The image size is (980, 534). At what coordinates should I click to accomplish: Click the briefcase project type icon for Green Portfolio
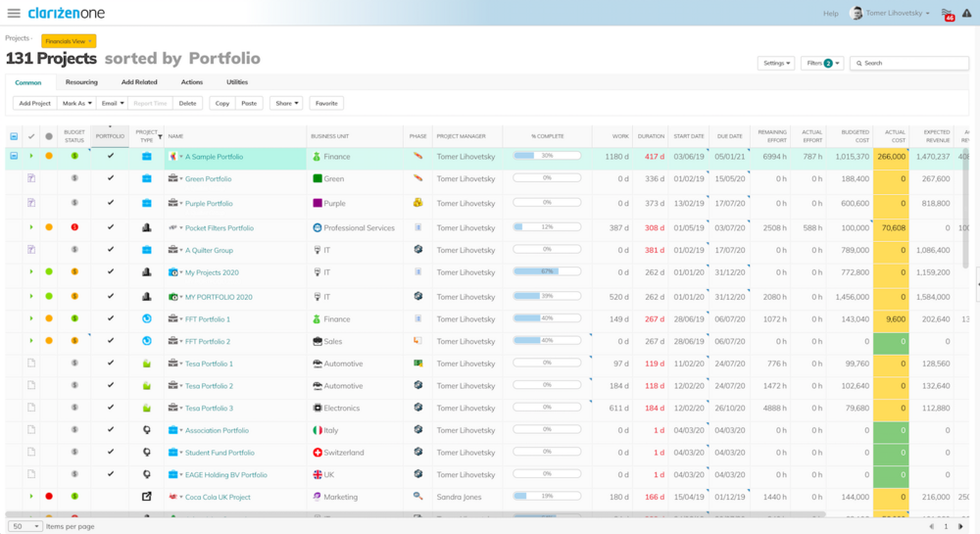coord(146,179)
